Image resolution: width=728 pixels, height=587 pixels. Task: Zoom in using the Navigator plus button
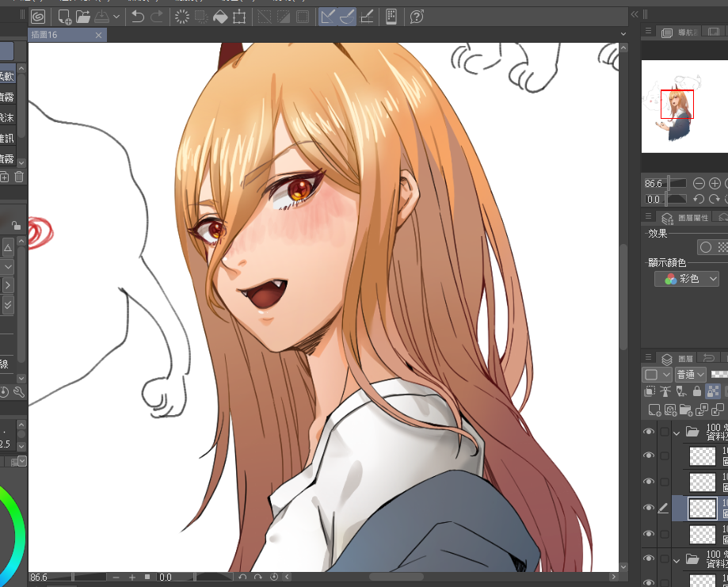tap(715, 184)
